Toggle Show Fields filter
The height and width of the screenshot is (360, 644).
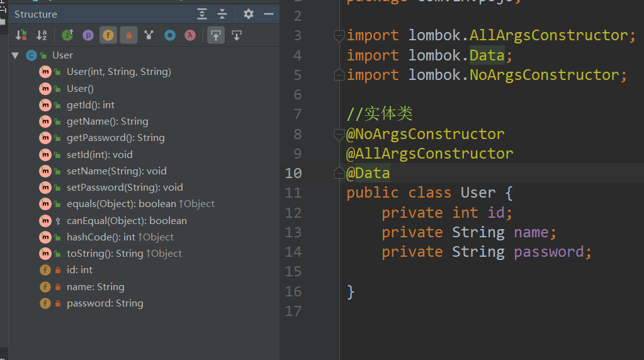(x=108, y=35)
